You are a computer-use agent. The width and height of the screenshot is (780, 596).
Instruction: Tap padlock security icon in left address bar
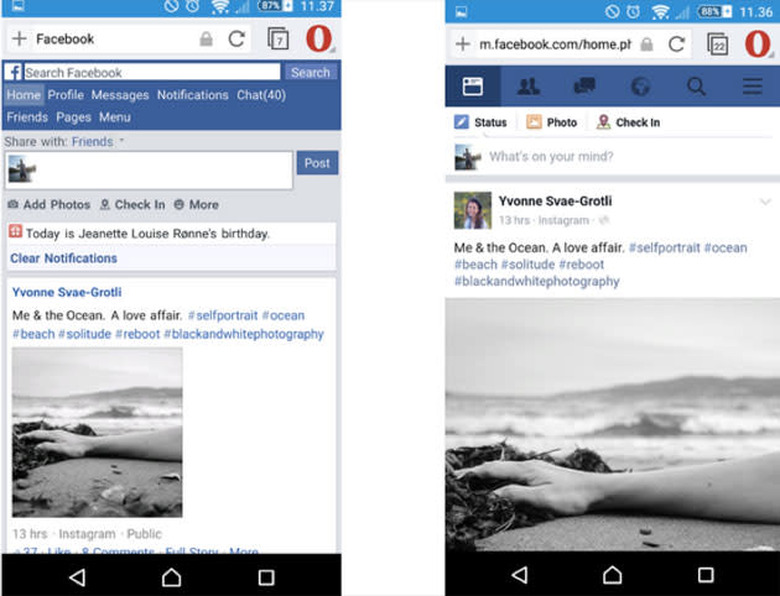[x=206, y=39]
